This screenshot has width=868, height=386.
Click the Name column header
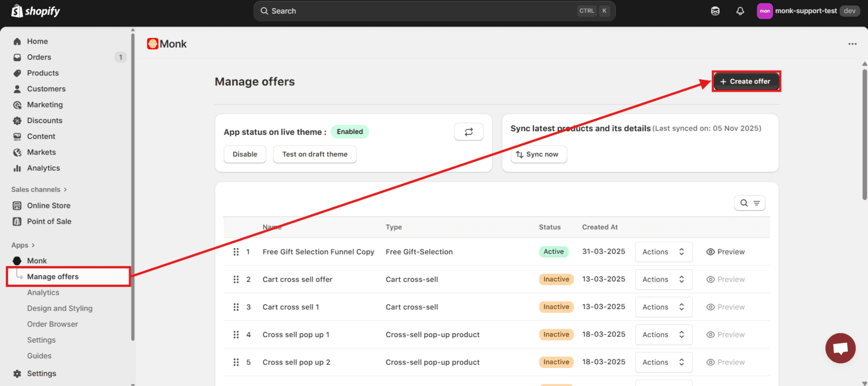pos(272,227)
